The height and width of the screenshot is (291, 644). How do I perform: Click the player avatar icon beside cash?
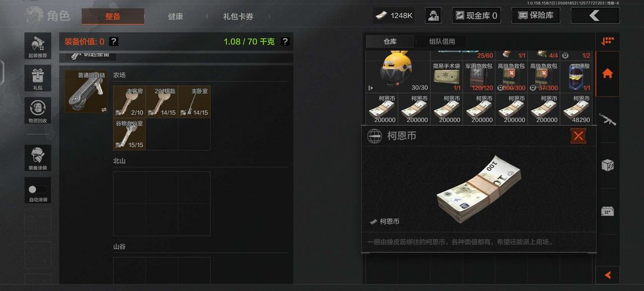point(433,16)
